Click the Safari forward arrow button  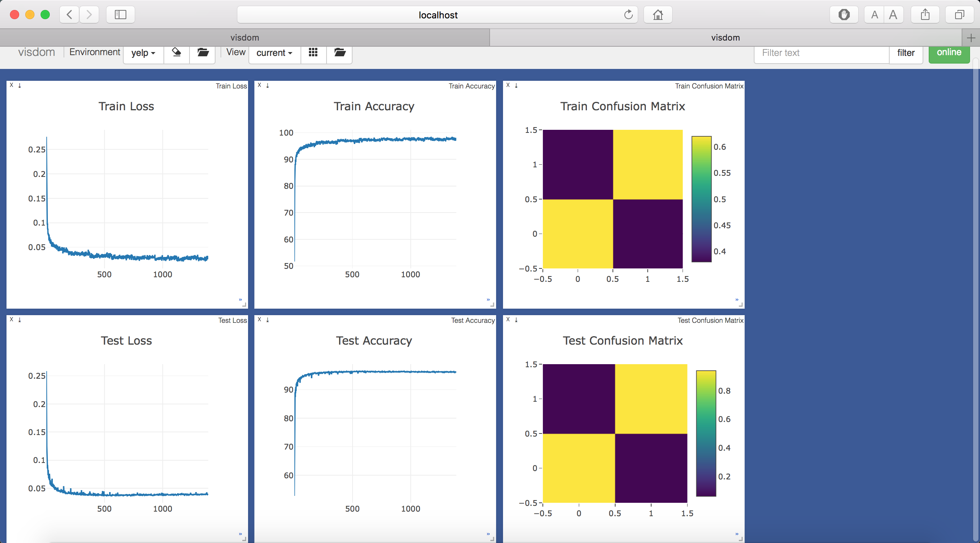pyautogui.click(x=89, y=15)
